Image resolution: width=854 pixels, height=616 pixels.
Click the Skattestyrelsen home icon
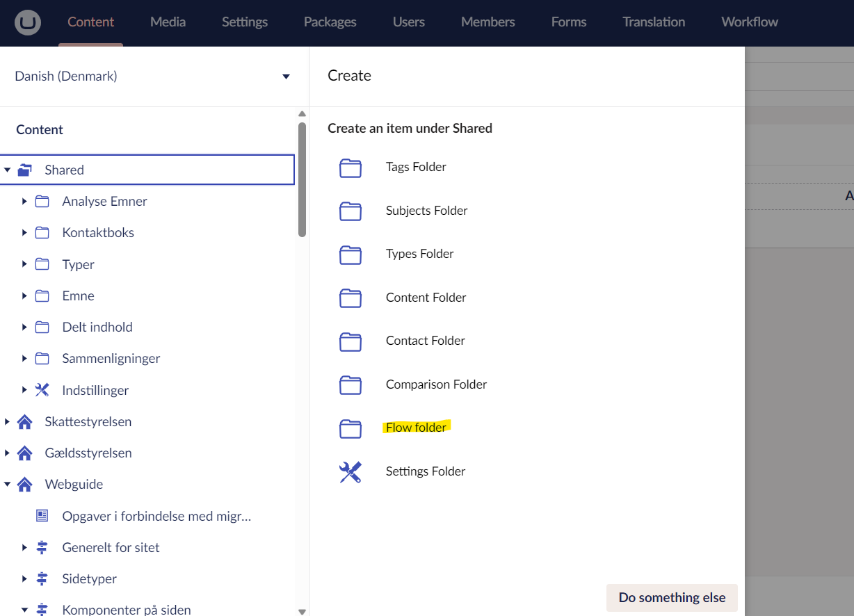click(x=25, y=422)
